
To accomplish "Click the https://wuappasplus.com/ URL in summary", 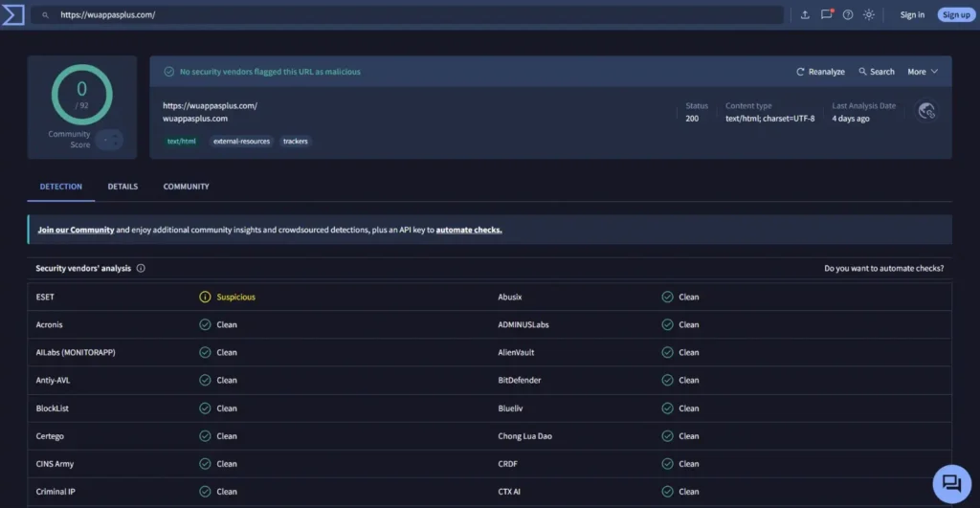I will pos(210,105).
